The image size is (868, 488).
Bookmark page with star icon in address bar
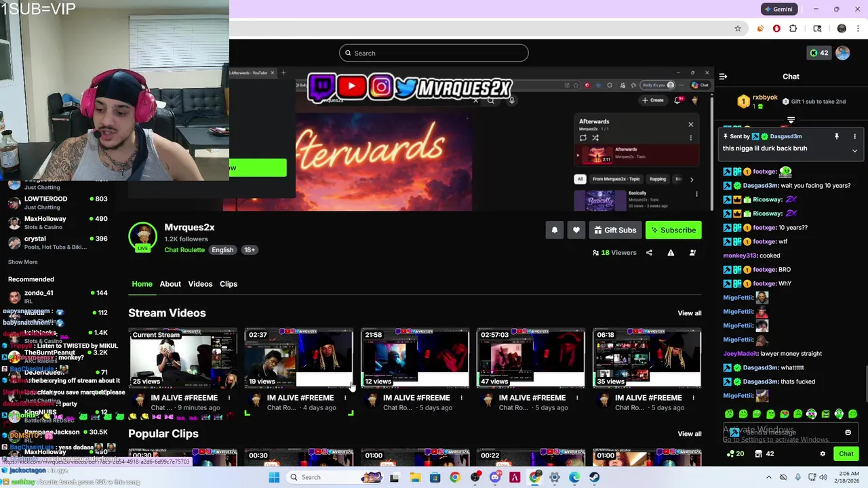[738, 28]
